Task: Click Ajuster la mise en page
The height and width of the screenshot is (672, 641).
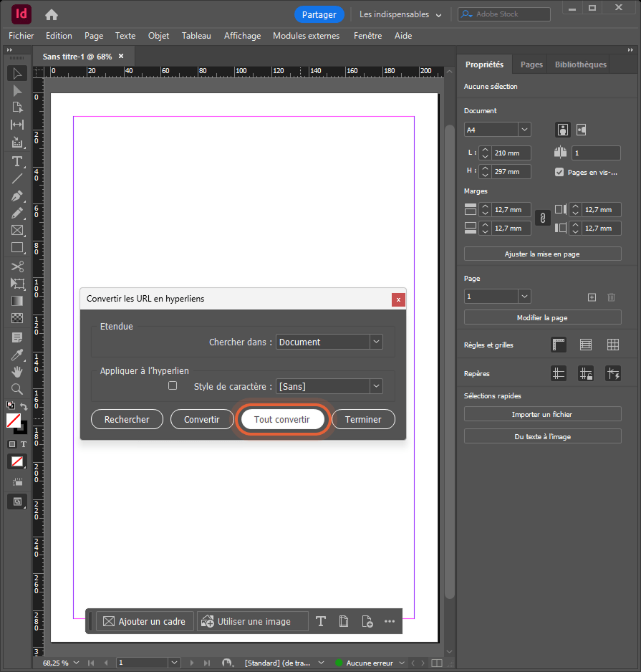Action: click(542, 254)
